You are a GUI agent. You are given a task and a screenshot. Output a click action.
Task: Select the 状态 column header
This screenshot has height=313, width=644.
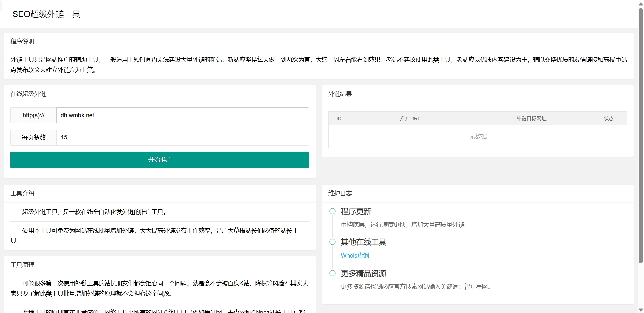pos(609,119)
